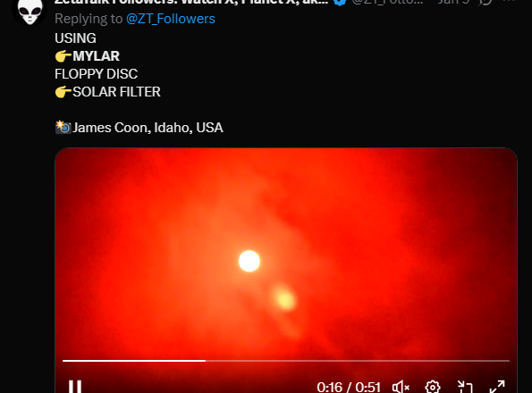This screenshot has width=532, height=393.
Task: Open the tweet's Jan date timestamp
Action: [453, 2]
